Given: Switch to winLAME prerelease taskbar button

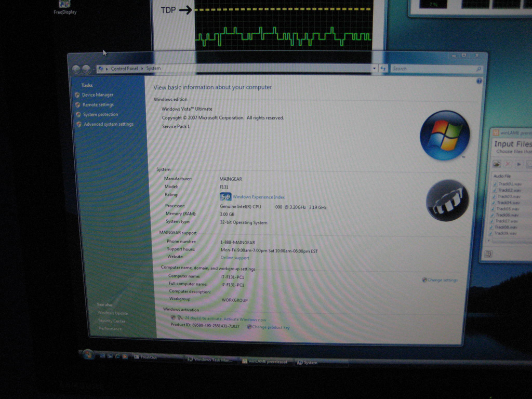Looking at the screenshot, I should (x=266, y=362).
